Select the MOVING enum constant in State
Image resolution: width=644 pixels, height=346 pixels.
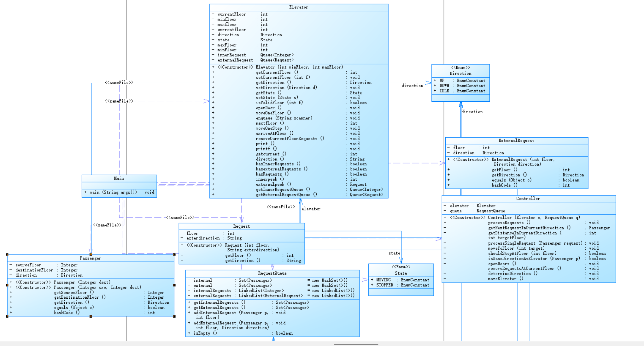pos(383,280)
